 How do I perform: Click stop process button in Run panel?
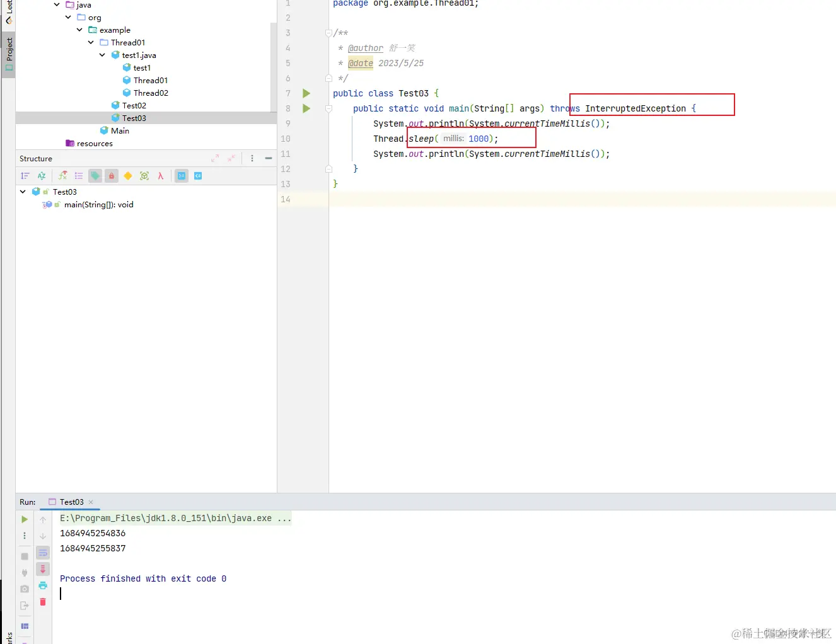coord(25,556)
